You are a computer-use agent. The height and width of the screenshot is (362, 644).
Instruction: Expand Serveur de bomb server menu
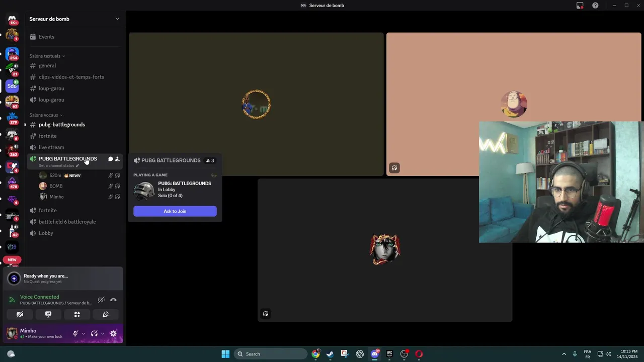pos(117,19)
